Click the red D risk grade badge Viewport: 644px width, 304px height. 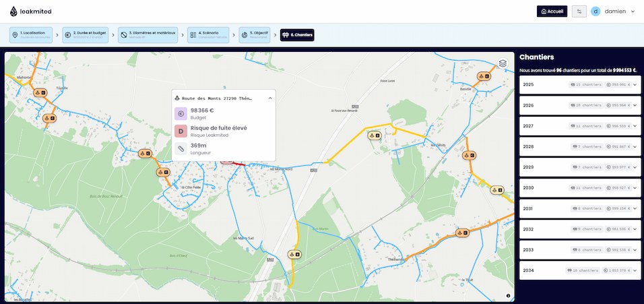coord(181,131)
